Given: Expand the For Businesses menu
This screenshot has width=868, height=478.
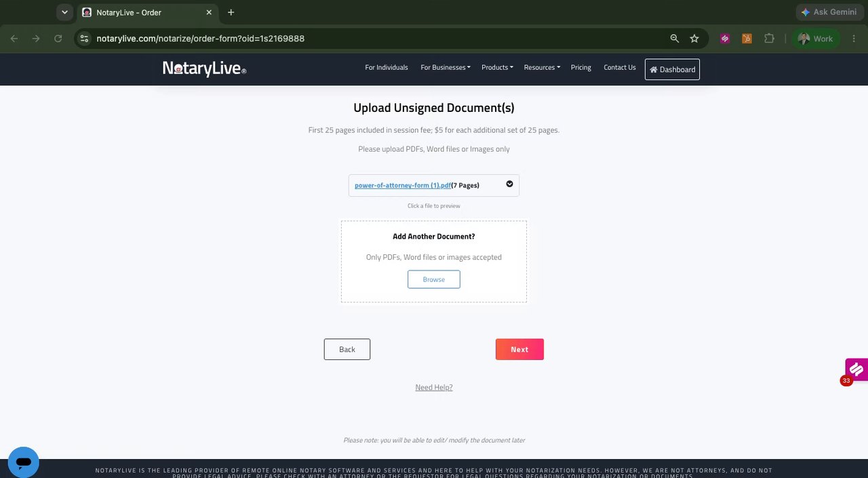Looking at the screenshot, I should (x=446, y=68).
